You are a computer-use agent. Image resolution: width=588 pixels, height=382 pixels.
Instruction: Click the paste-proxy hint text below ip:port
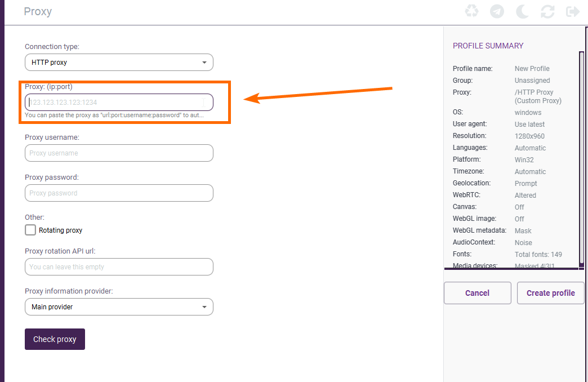pyautogui.click(x=114, y=116)
